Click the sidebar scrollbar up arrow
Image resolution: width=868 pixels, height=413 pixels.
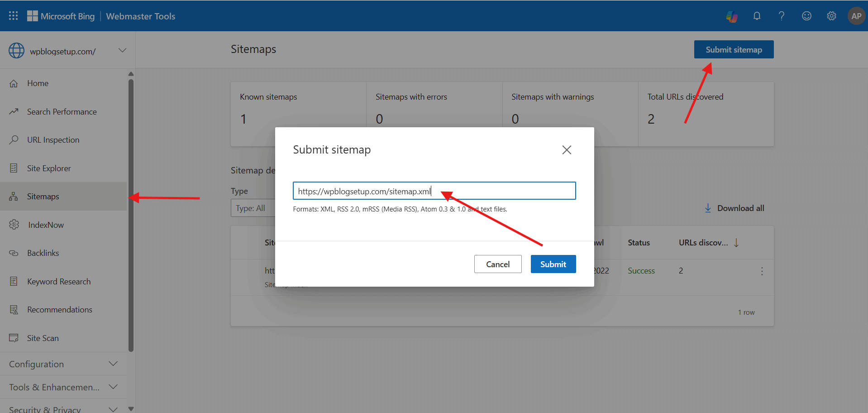pos(131,74)
